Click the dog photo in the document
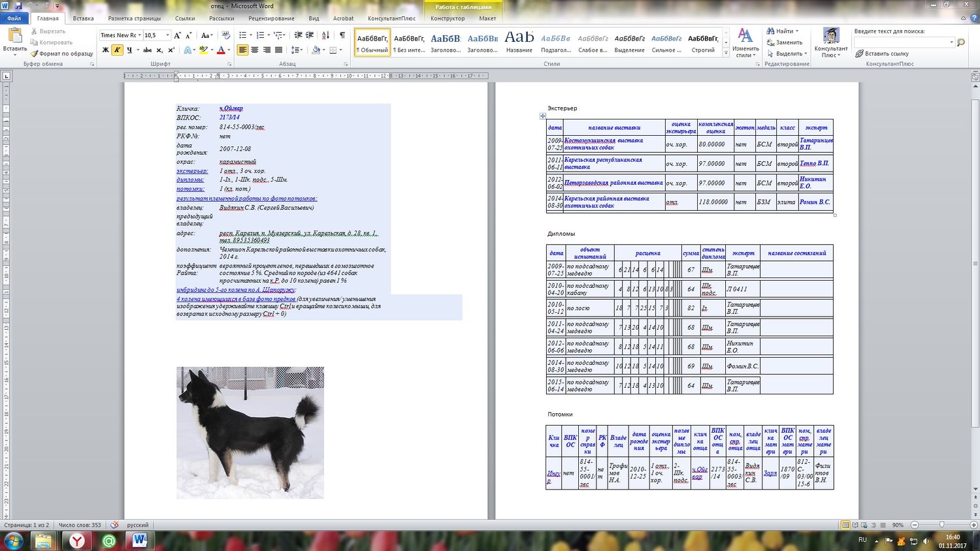Screen dimensions: 980x551 point(250,432)
